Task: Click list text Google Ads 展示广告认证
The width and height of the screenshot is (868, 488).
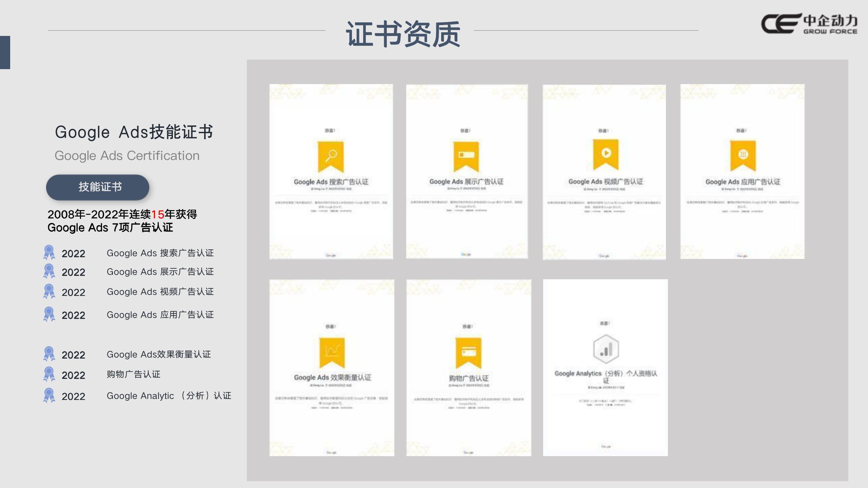Action: pos(160,271)
